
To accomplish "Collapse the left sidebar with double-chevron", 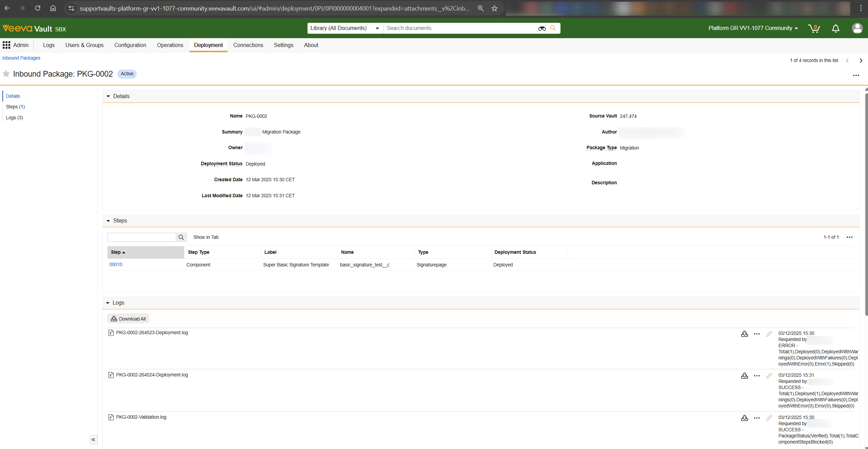I will click(93, 439).
